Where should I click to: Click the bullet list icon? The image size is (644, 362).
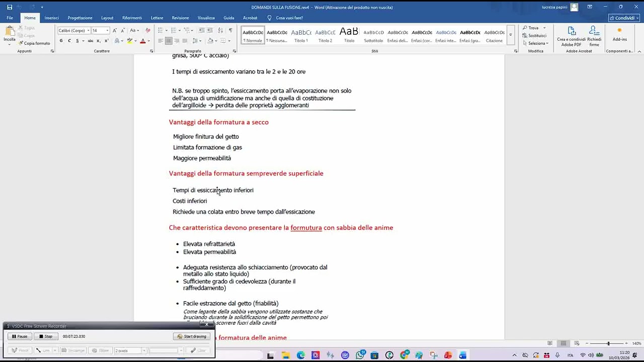coord(160,31)
